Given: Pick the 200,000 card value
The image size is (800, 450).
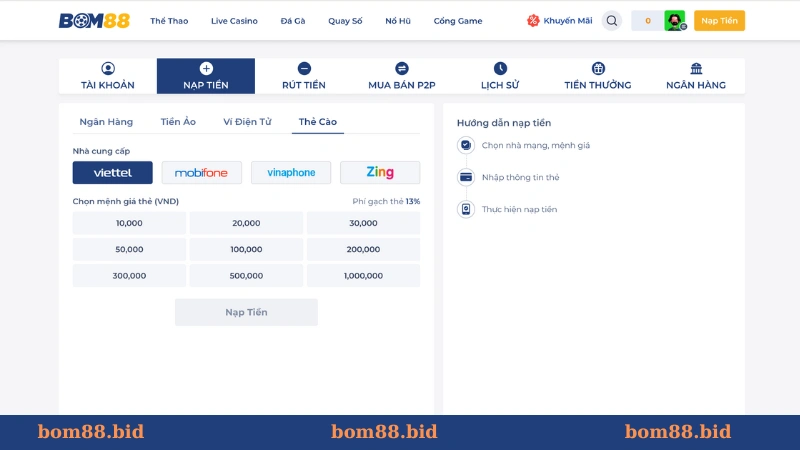Looking at the screenshot, I should [x=363, y=249].
